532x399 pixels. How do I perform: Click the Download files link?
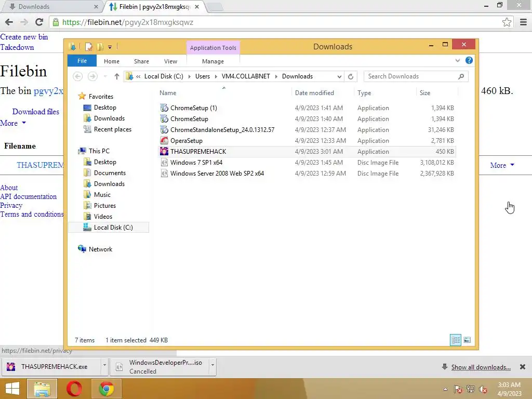[36, 112]
